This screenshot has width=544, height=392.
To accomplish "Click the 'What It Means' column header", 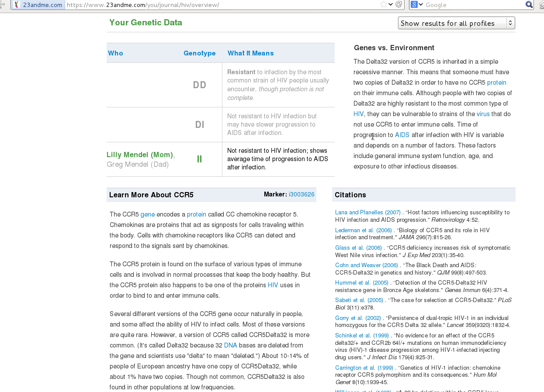I will 250,53.
